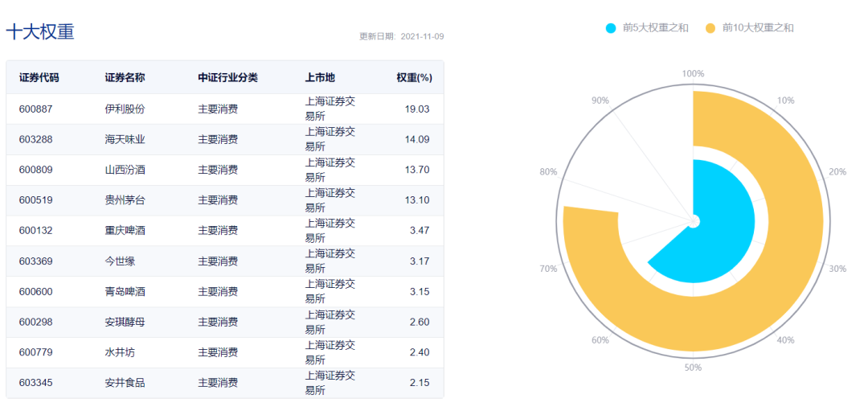The height and width of the screenshot is (411, 868).
Task: Click the 山西汾酒 row
Action: pyautogui.click(x=225, y=170)
